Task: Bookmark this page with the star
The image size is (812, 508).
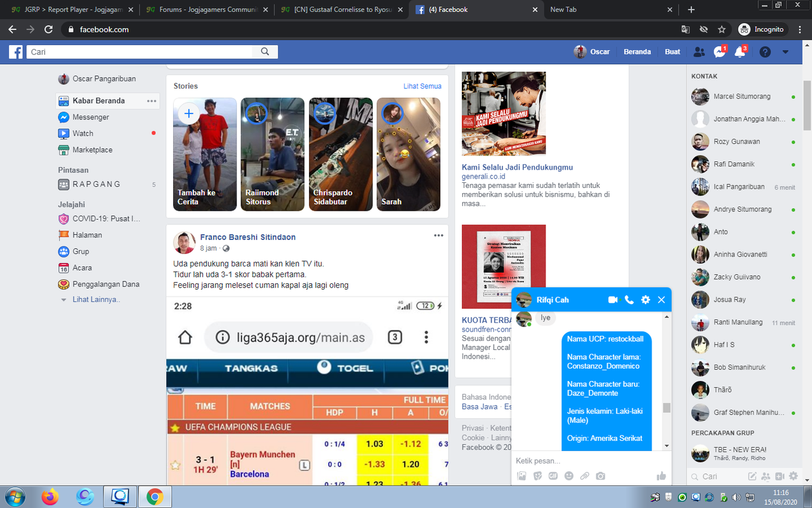Action: pyautogui.click(x=721, y=29)
